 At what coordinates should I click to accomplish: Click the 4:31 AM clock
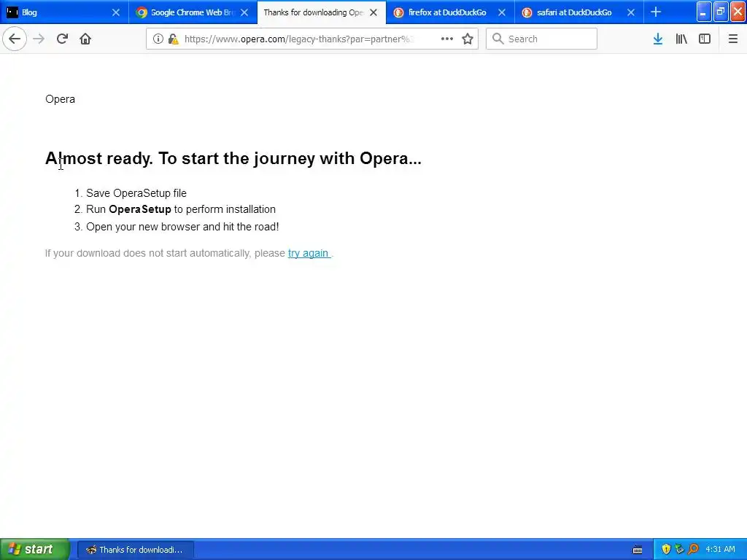coord(720,550)
